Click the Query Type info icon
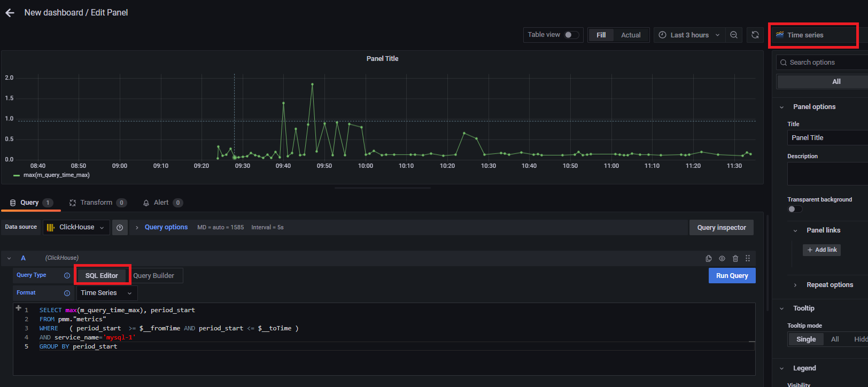Image resolution: width=868 pixels, height=387 pixels. pyautogui.click(x=67, y=276)
